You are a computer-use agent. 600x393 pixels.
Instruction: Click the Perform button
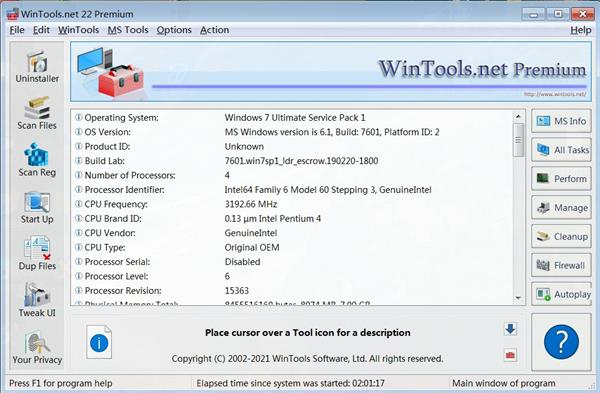point(561,179)
